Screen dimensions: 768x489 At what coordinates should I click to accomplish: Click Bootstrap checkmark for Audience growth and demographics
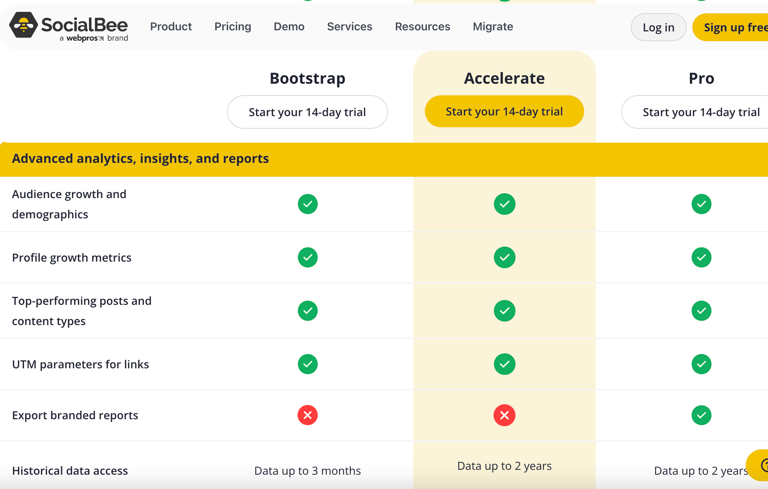coord(307,204)
